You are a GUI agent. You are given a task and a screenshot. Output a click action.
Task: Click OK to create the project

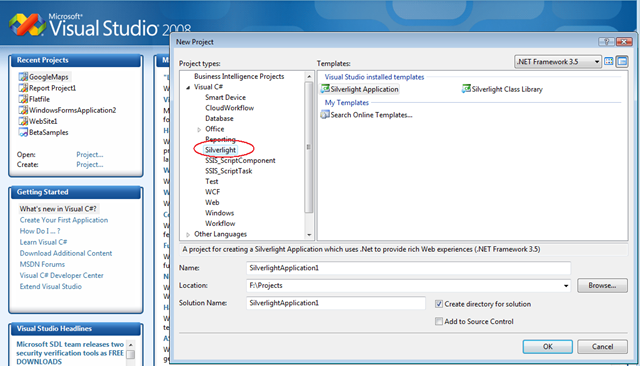pyautogui.click(x=547, y=346)
